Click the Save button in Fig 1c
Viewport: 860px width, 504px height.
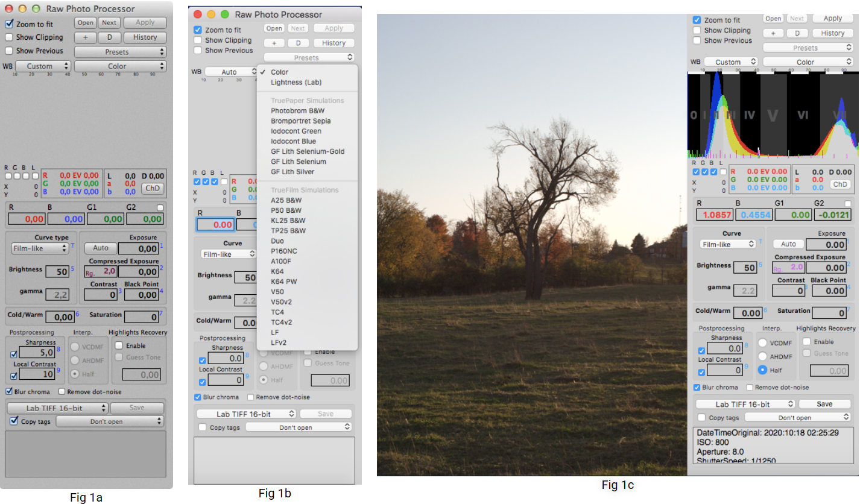point(824,404)
